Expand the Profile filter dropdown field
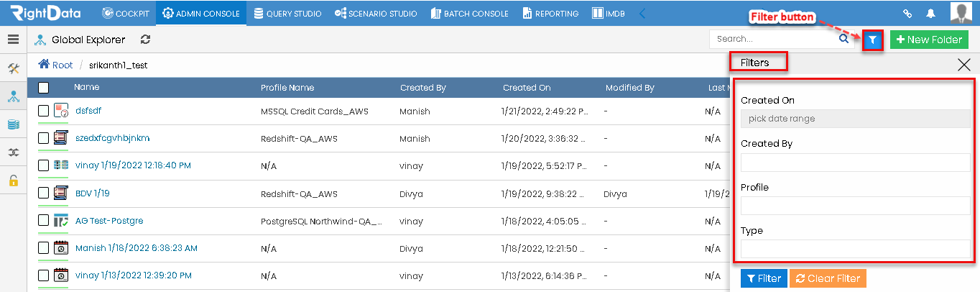 coord(855,206)
